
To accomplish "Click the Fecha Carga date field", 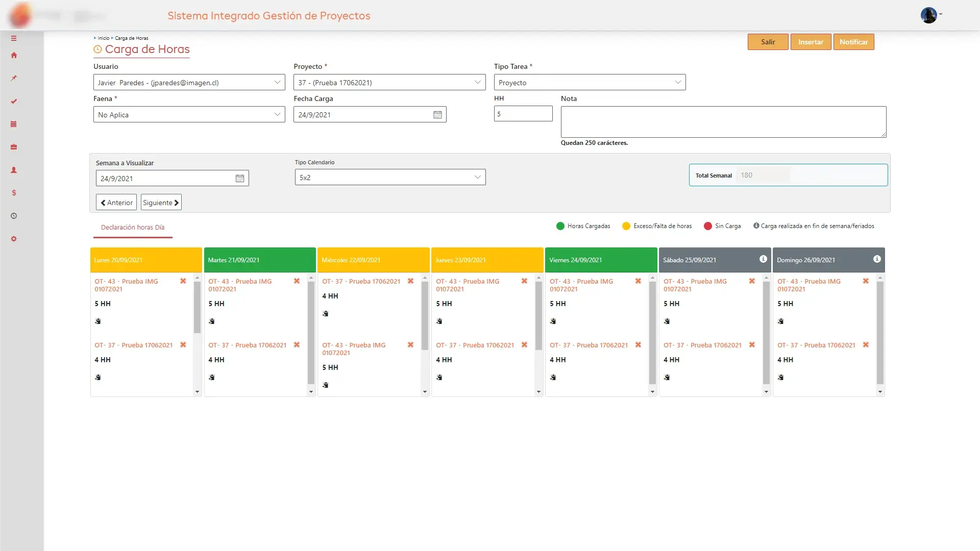I will click(x=370, y=115).
